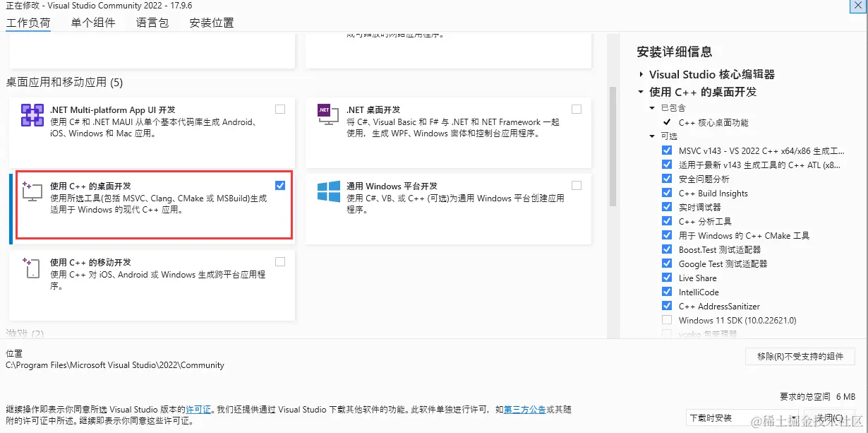Viewport: 868px width, 433px height.
Task: Toggle the IntelliCode checkbox
Action: tap(667, 292)
